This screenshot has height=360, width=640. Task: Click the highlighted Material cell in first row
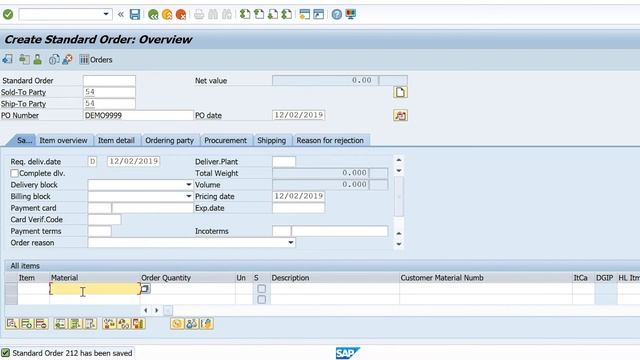pos(95,289)
